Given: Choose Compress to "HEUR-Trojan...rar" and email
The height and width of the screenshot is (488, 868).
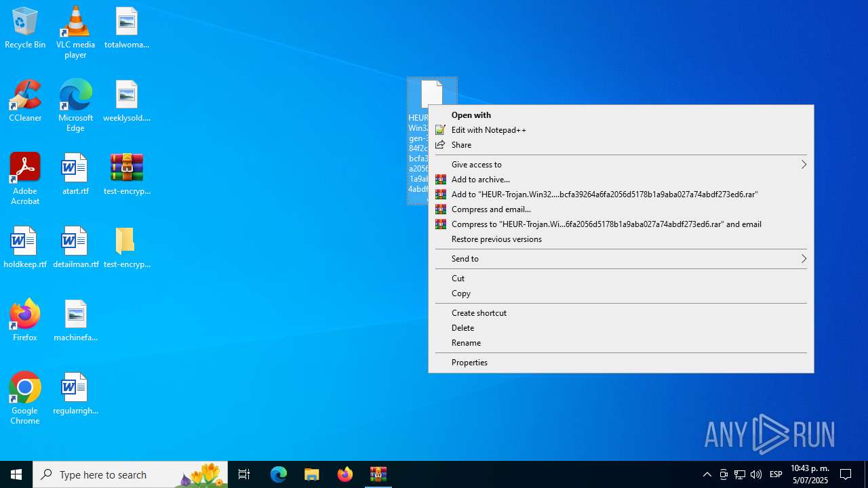Looking at the screenshot, I should coord(621,224).
